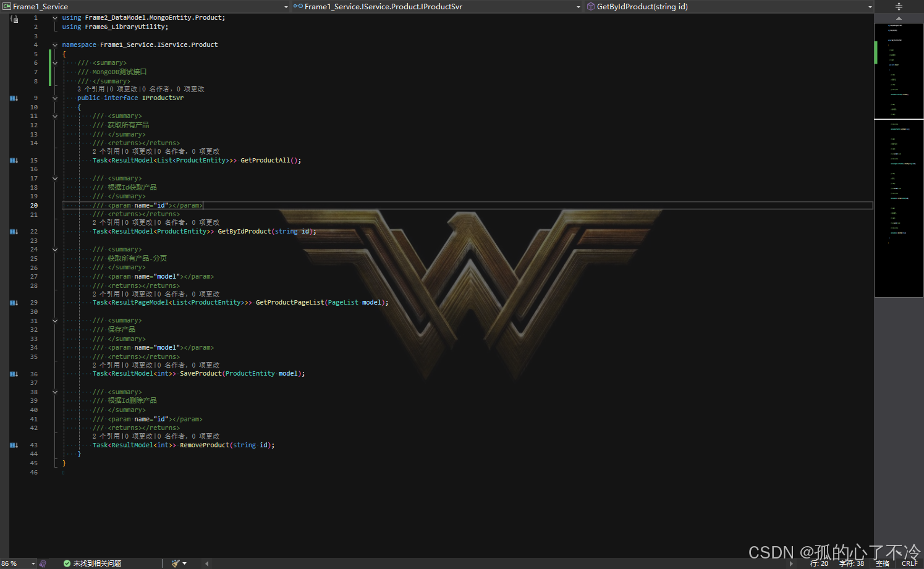Click the 根据Id获取产品 comment text
This screenshot has height=569, width=924.
132,187
